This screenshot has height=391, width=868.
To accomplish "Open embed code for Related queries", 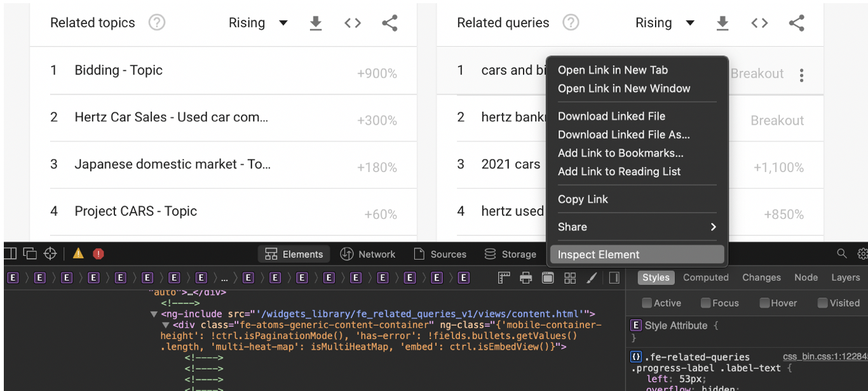I will click(760, 22).
